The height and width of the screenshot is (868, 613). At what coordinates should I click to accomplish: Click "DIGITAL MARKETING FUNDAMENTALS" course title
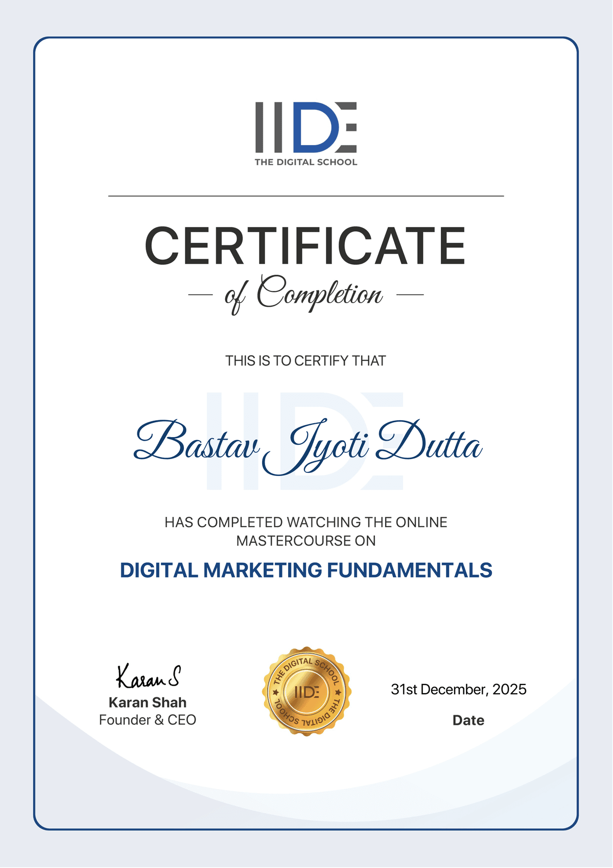(306, 570)
